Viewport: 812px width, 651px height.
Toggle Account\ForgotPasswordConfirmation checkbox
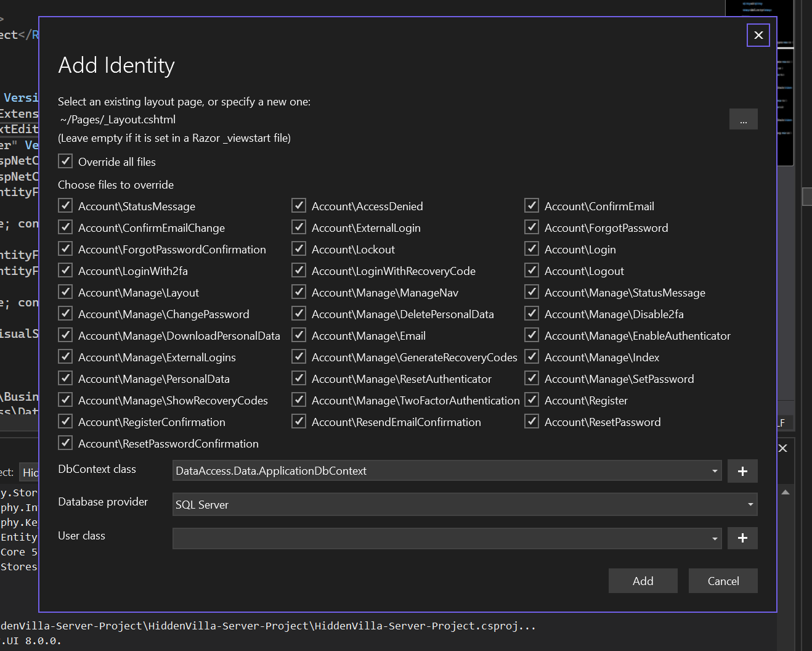[x=65, y=249]
